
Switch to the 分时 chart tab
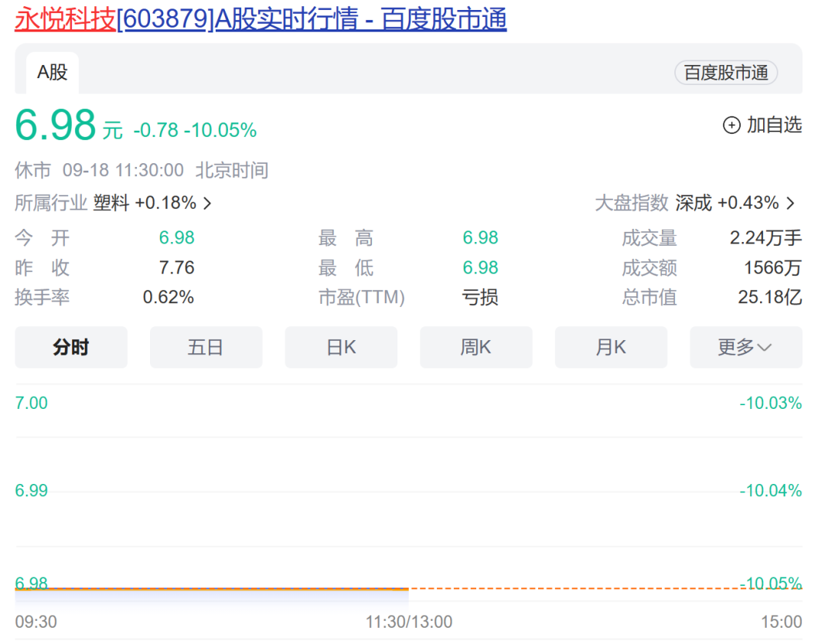coord(71,347)
